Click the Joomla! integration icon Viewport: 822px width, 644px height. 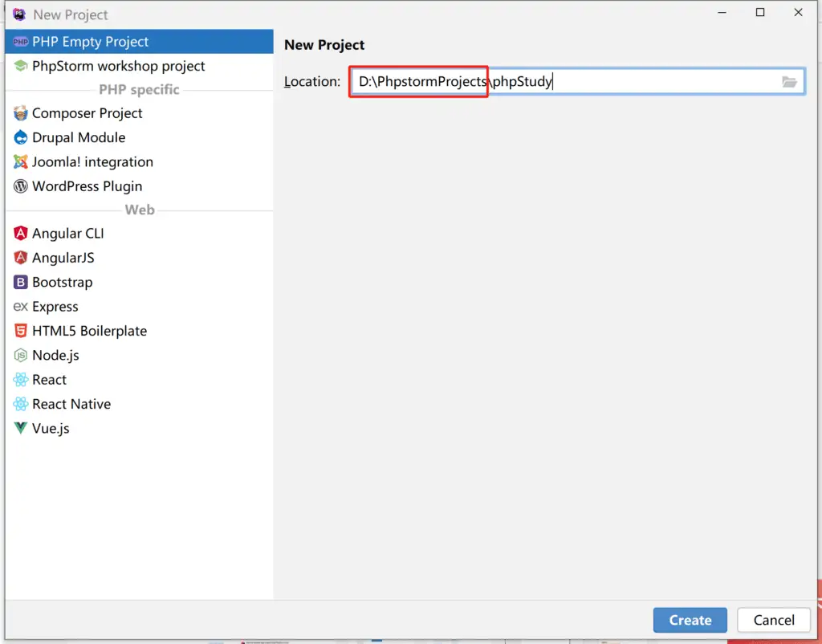point(20,162)
